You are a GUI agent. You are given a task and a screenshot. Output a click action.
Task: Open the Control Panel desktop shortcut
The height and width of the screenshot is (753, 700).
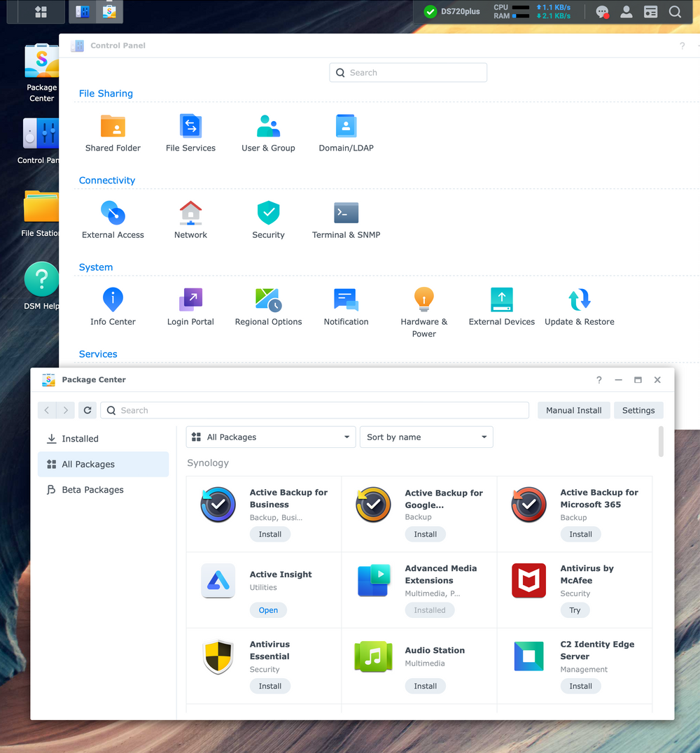pos(38,141)
